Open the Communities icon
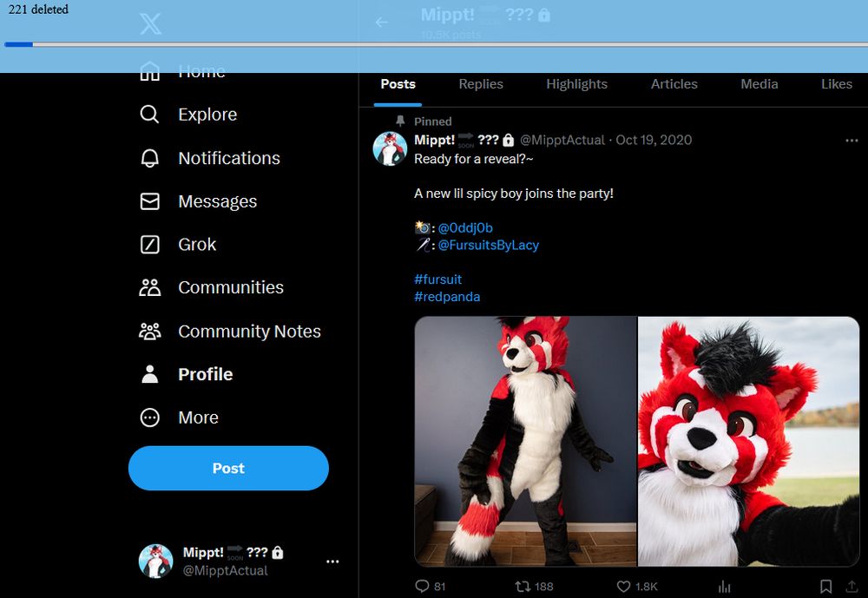 point(149,287)
